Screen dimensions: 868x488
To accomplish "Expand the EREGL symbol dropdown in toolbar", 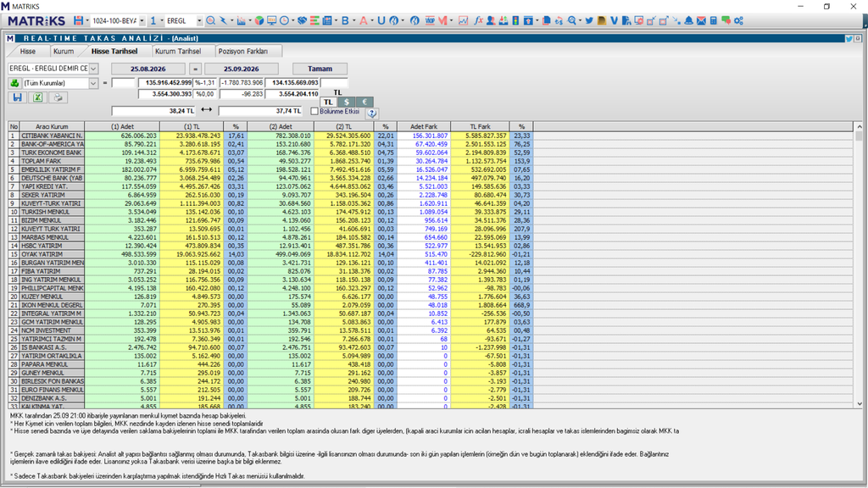I will tap(199, 21).
